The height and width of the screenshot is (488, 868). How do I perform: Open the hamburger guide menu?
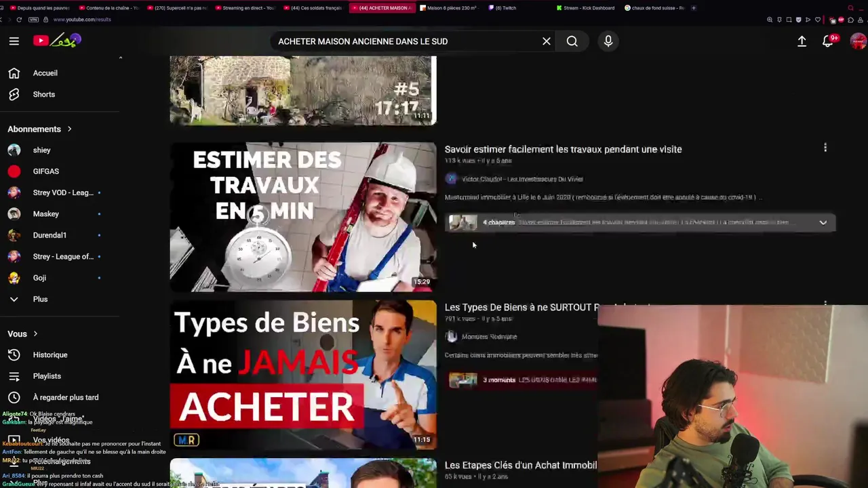click(14, 41)
